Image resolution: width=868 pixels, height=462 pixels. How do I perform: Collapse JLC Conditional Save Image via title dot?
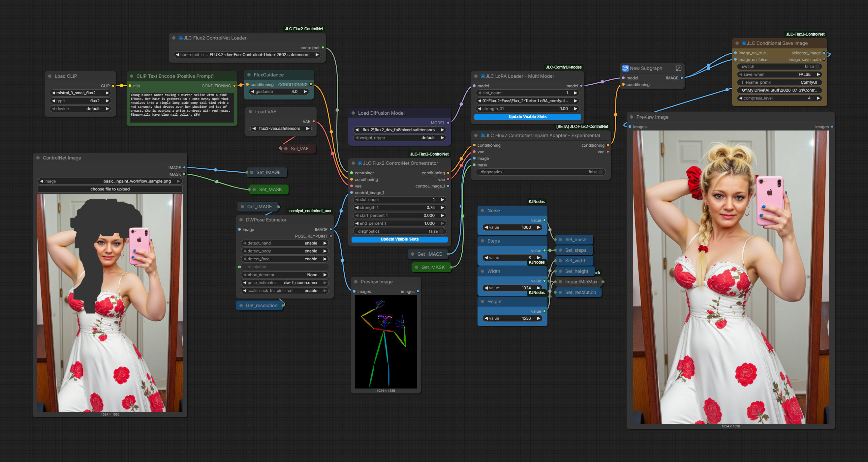point(737,43)
